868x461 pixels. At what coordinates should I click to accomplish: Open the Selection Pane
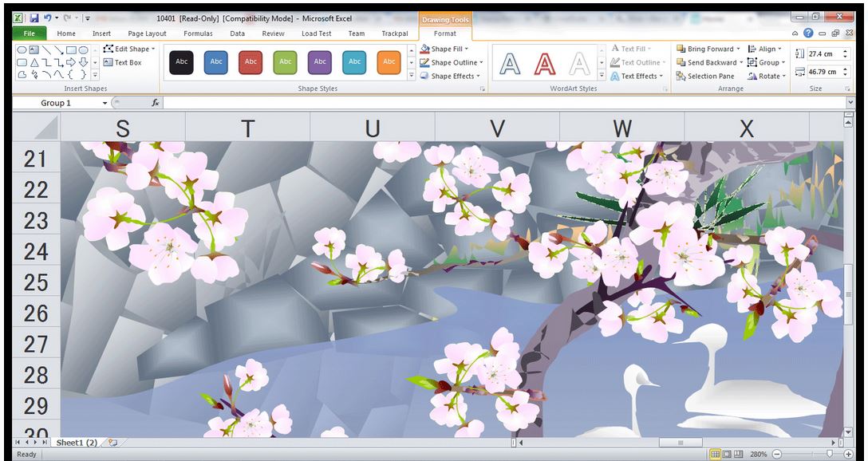[x=705, y=77]
